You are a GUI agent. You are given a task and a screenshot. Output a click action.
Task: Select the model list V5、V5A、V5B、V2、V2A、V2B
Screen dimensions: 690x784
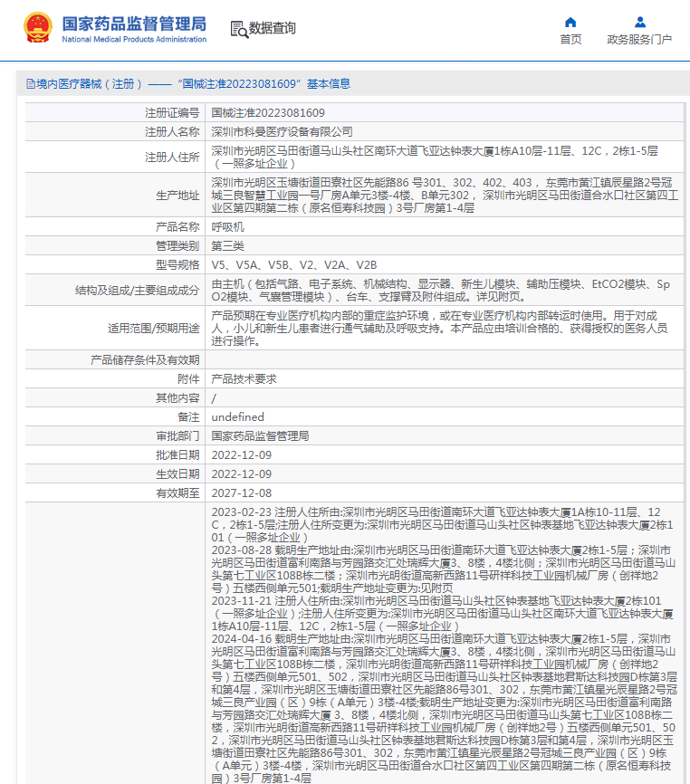click(293, 264)
